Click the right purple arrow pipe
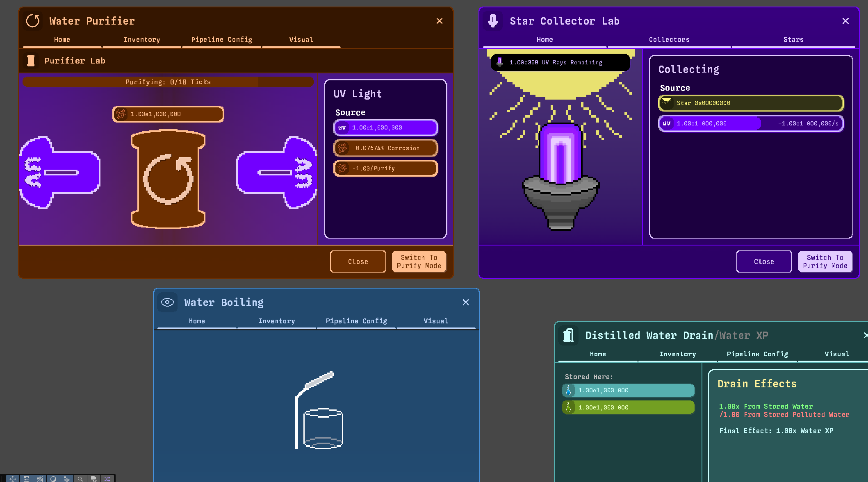This screenshot has height=482, width=868. [277, 173]
